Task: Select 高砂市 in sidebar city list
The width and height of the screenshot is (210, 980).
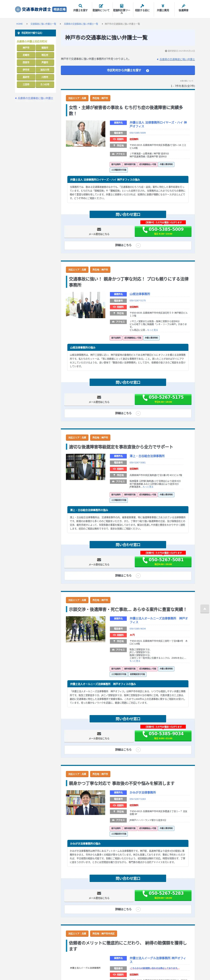Action: click(x=26, y=77)
